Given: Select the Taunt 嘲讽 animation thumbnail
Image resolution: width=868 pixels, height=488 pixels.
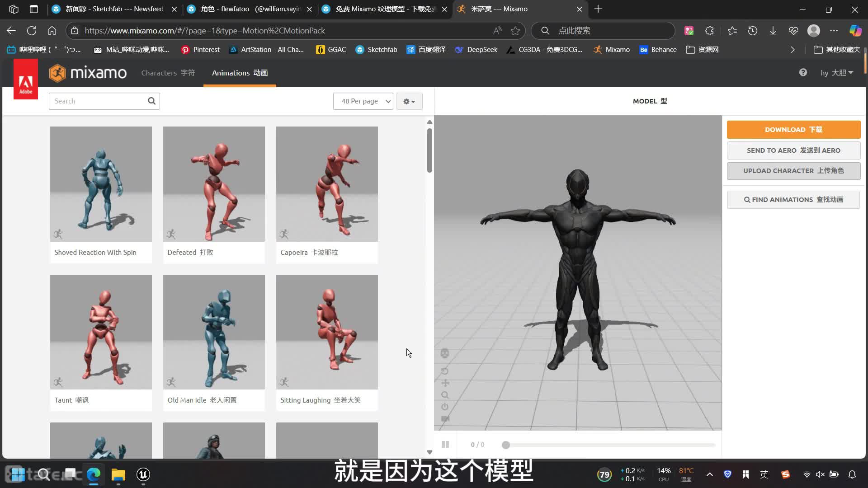Looking at the screenshot, I should click(101, 332).
